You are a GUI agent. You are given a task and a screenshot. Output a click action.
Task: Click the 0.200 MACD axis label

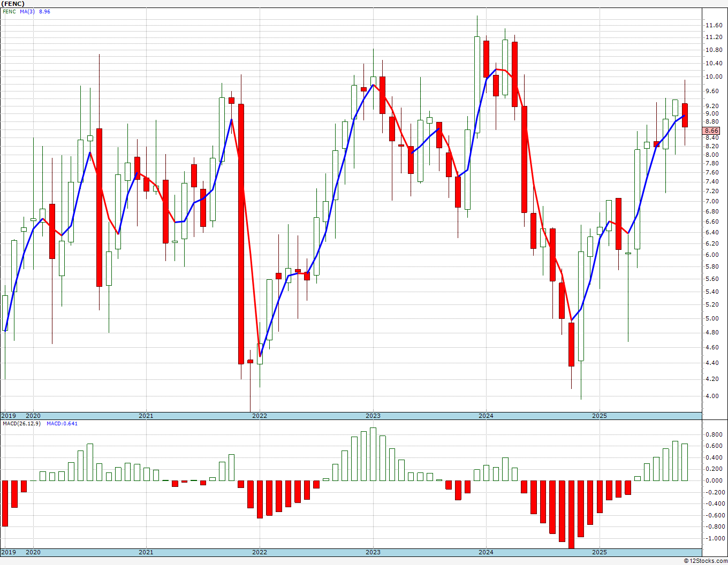tap(715, 469)
